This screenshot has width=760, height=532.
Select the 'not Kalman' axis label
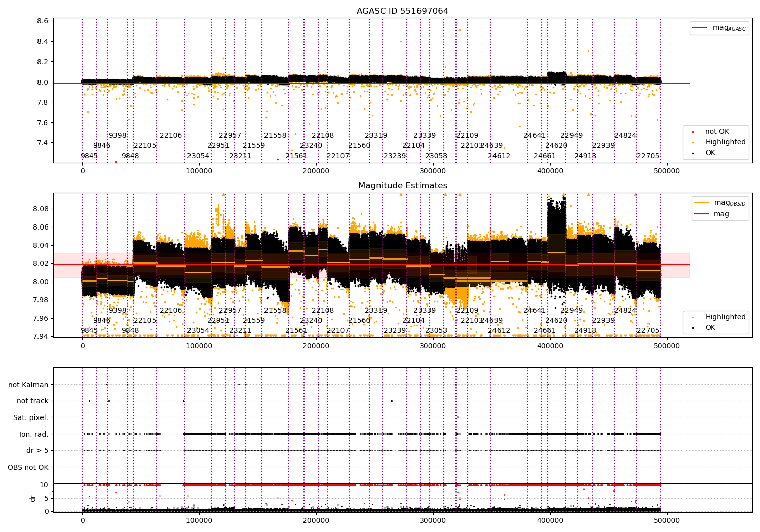28,385
